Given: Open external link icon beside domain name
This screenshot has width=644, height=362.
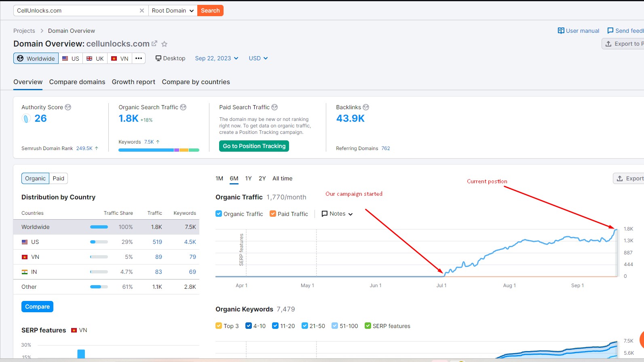Looking at the screenshot, I should tap(154, 44).
